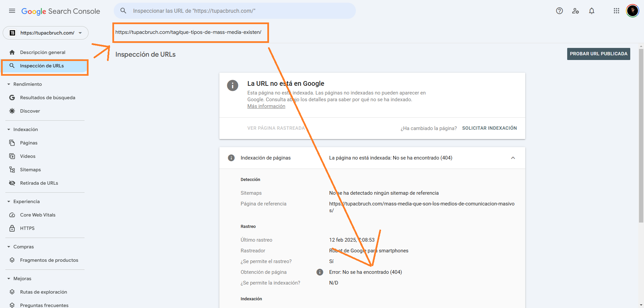The height and width of the screenshot is (308, 644).
Task: View notifications via the bell icon
Action: point(592,11)
